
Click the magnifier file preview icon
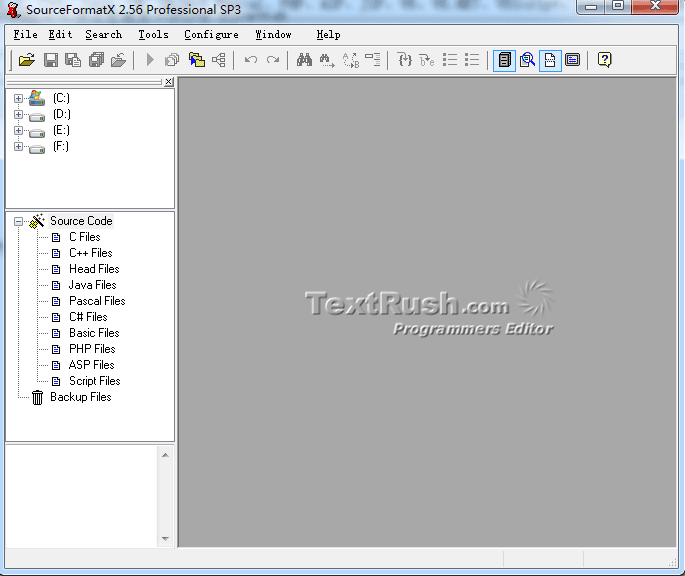click(x=527, y=60)
